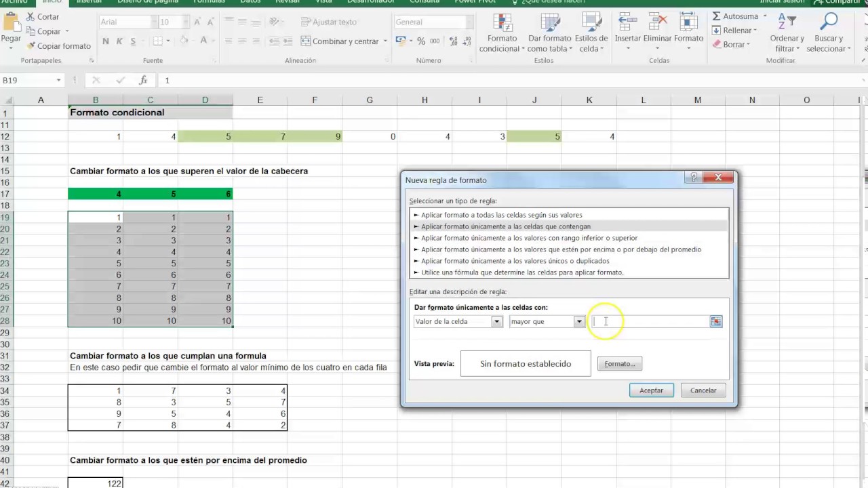Expand the Combinar y centrar arrow

[385, 41]
